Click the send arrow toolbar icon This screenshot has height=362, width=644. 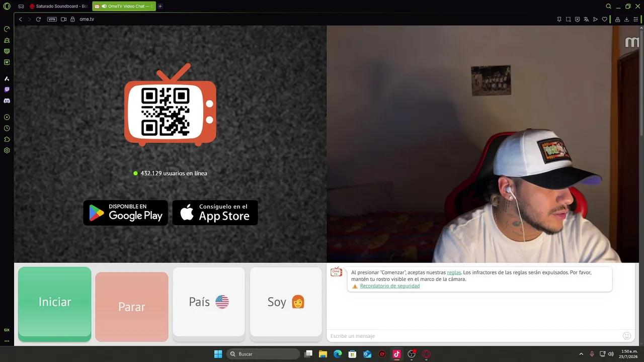[x=595, y=19]
